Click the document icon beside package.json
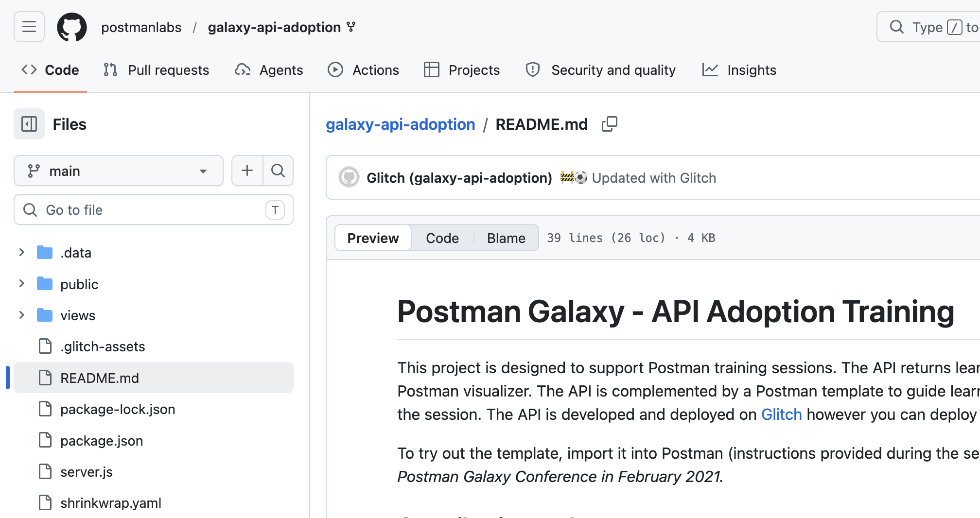Image resolution: width=980 pixels, height=518 pixels. (x=45, y=440)
